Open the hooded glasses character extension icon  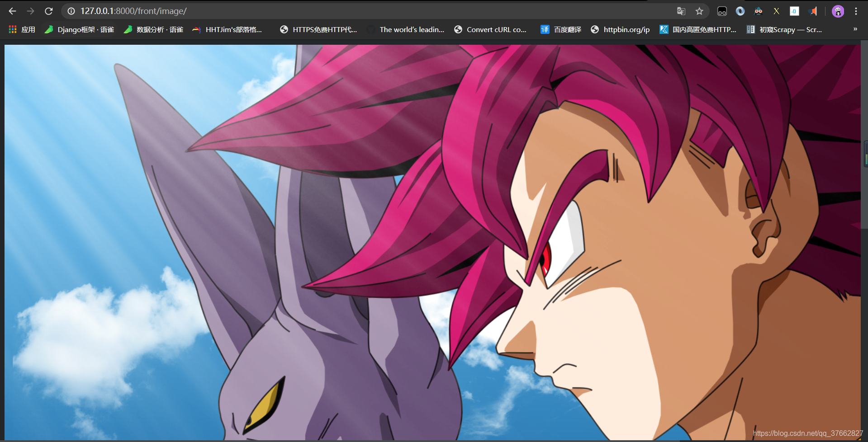(759, 11)
